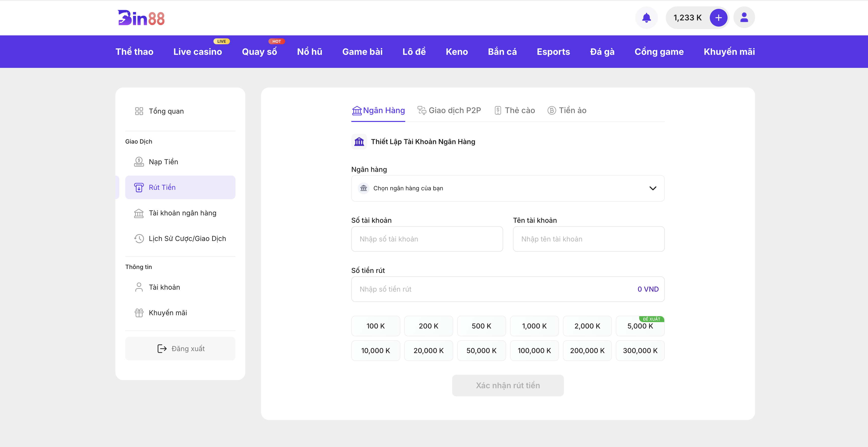
Task: Click Đăng xuất button
Action: pos(180,348)
